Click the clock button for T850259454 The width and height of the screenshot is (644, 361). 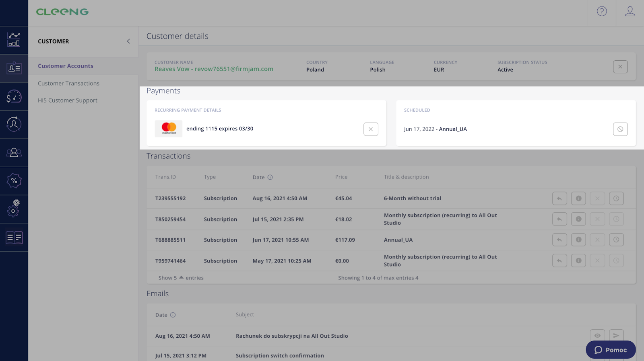coord(616,219)
